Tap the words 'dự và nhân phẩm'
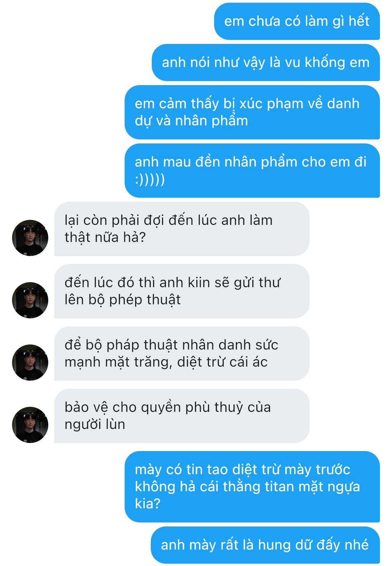Screen dimensions: 392x566 coord(191,121)
